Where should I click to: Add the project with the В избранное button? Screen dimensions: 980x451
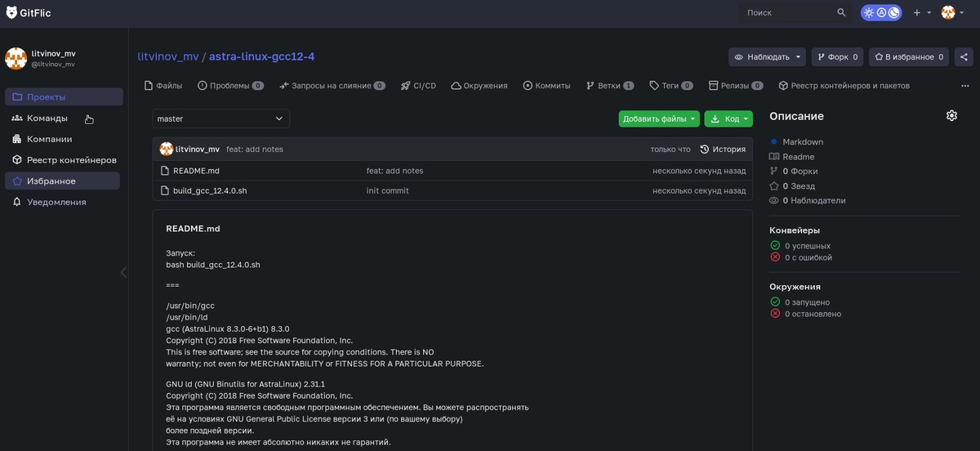909,57
